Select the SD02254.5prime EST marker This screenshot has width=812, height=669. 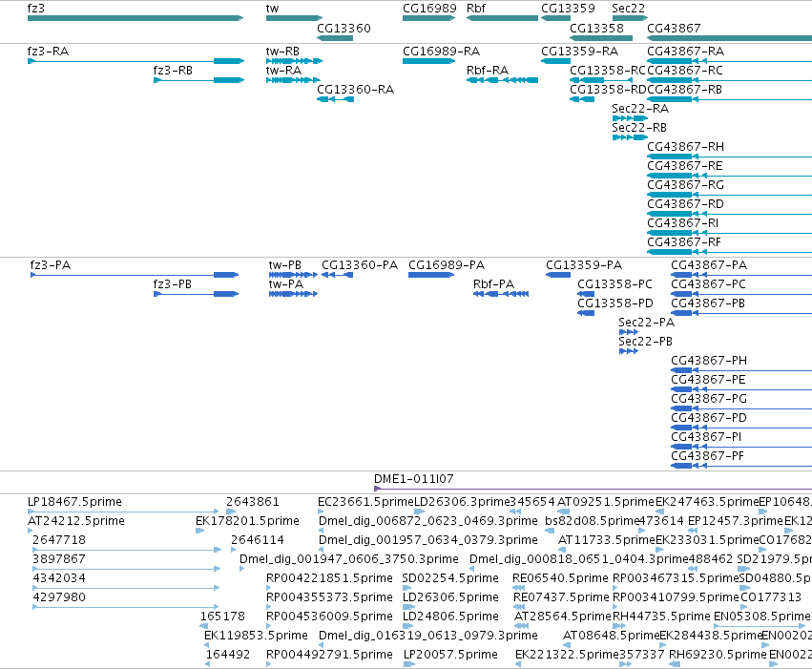pyautogui.click(x=406, y=588)
